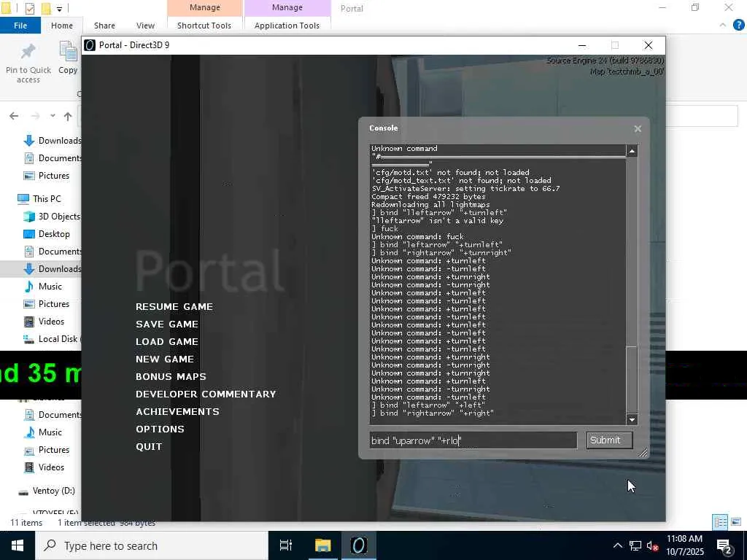Click the taskbar clock
Viewport: 747px width, 560px height.
[684, 545]
